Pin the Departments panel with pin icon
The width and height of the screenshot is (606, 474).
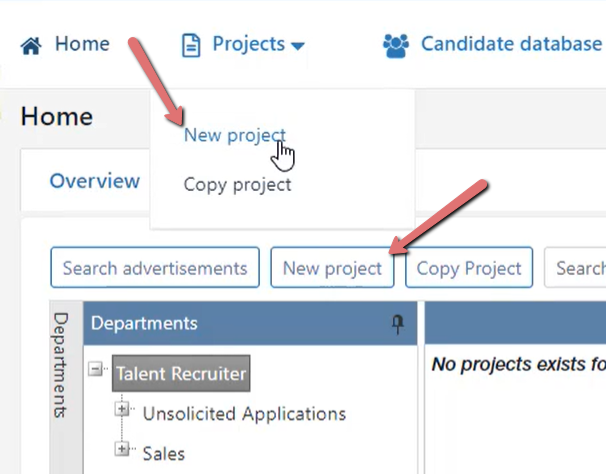(x=398, y=324)
